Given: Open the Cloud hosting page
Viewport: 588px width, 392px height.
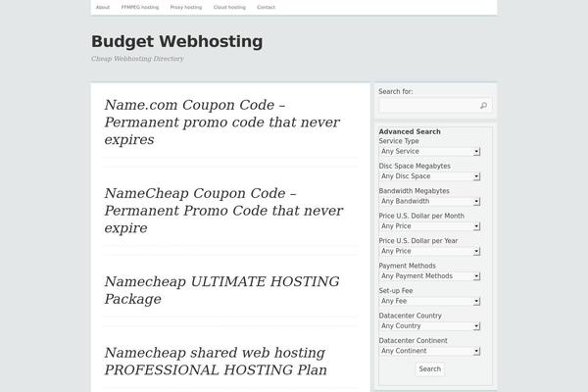Looking at the screenshot, I should (229, 7).
